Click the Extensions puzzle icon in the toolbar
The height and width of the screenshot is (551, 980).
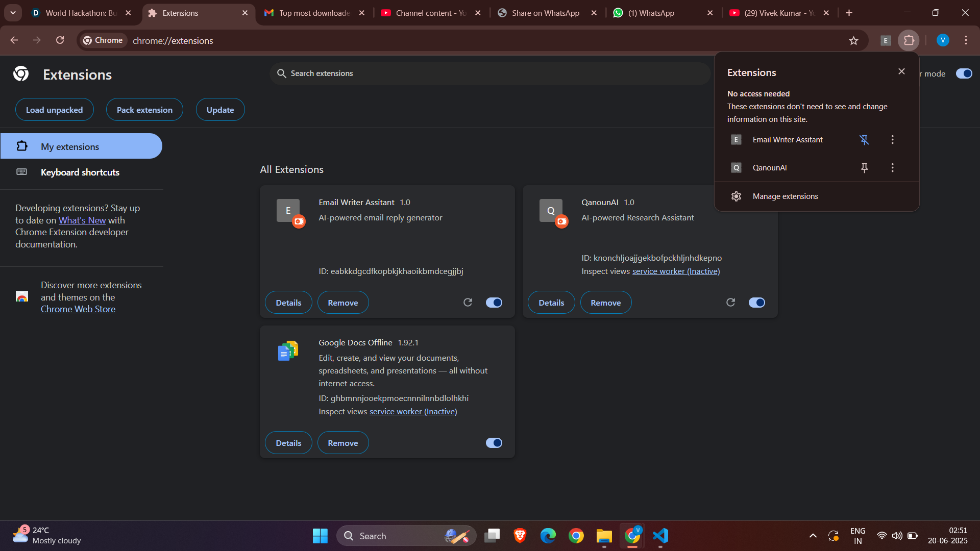tap(909, 40)
